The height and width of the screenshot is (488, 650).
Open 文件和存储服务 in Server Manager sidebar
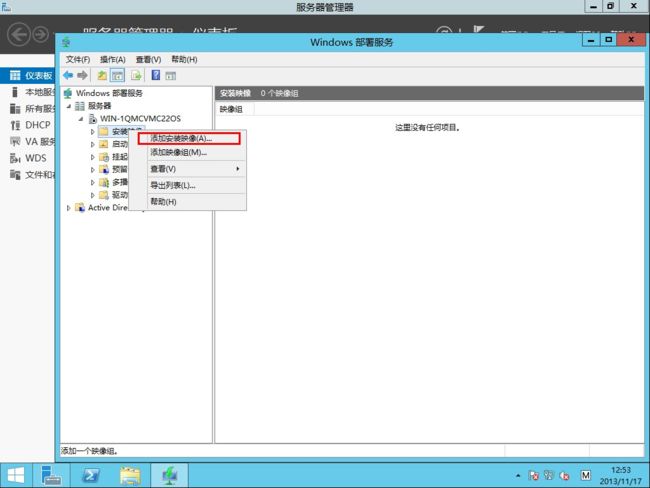[x=28, y=175]
